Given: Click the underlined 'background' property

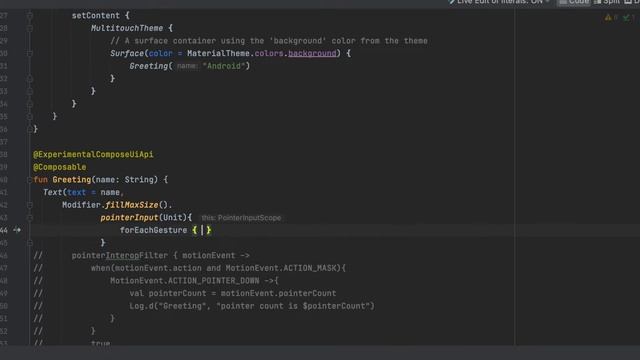Looking at the screenshot, I should click(312, 53).
